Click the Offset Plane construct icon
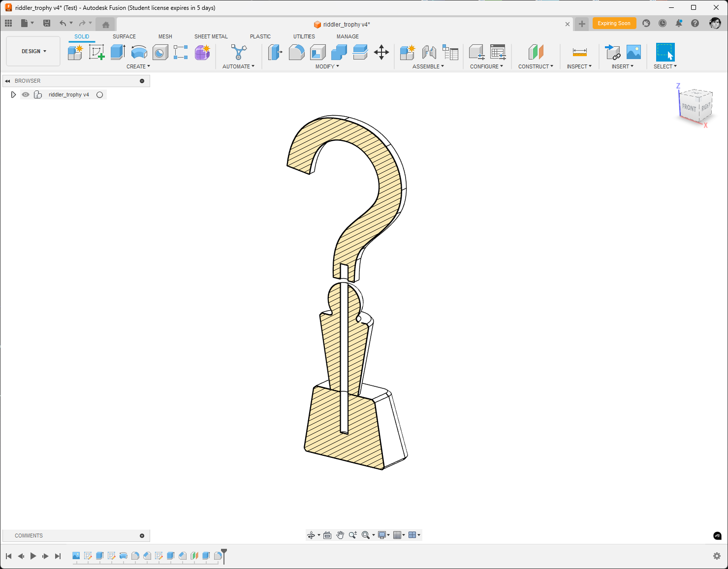 [x=536, y=52]
